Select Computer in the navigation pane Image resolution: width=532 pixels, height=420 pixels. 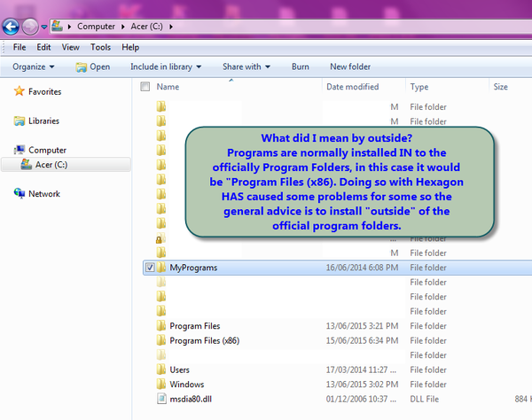pos(47,150)
